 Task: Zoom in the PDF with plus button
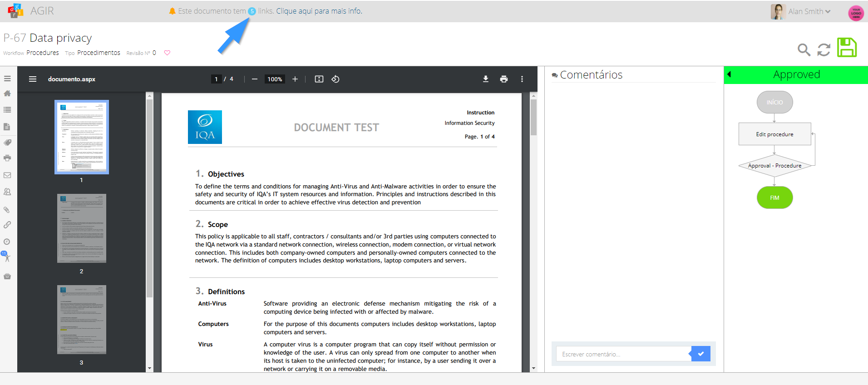(x=295, y=79)
